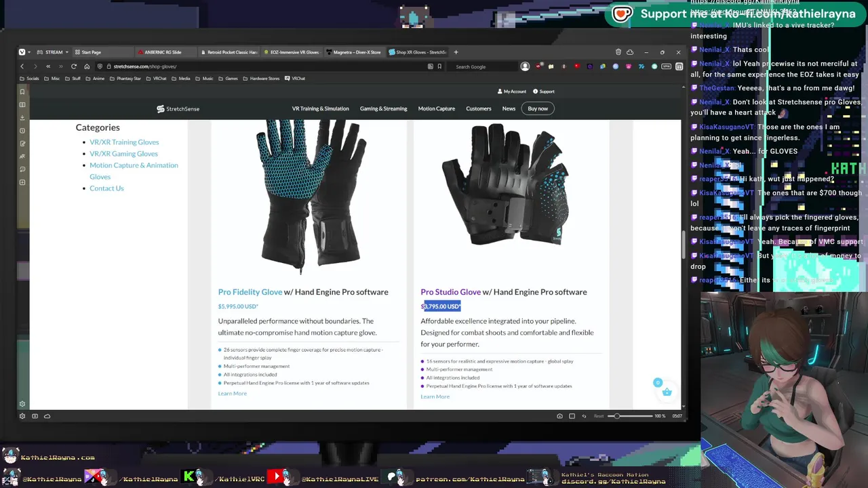Open the Contact Us link
The height and width of the screenshot is (488, 868).
(106, 188)
